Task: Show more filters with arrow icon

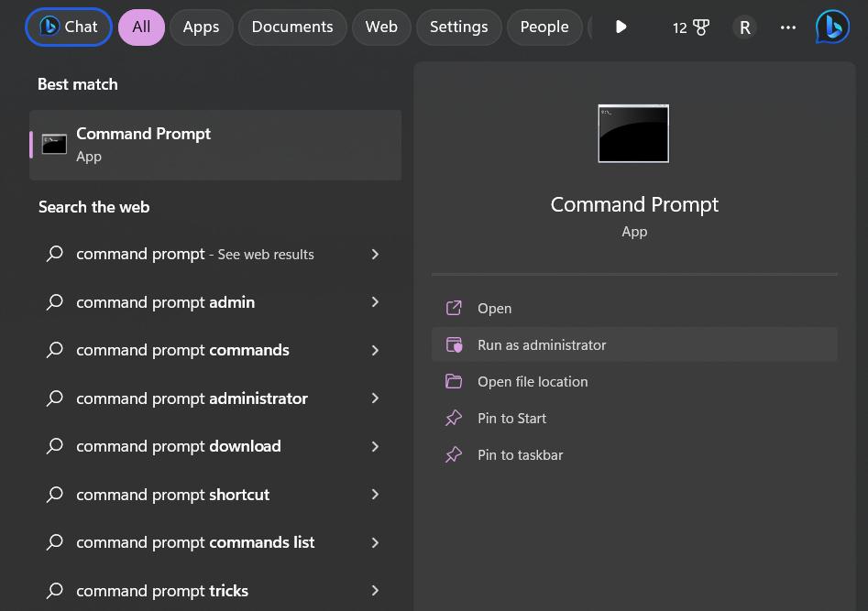Action: pos(621,27)
